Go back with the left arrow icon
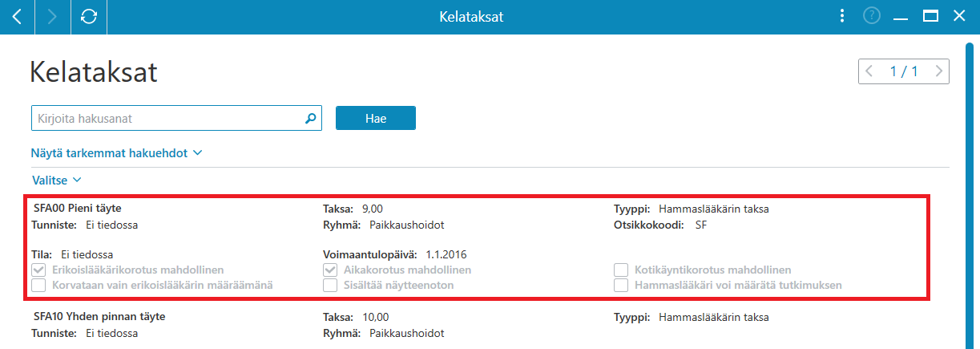Viewport: 980px width, 349px height. coord(17,16)
